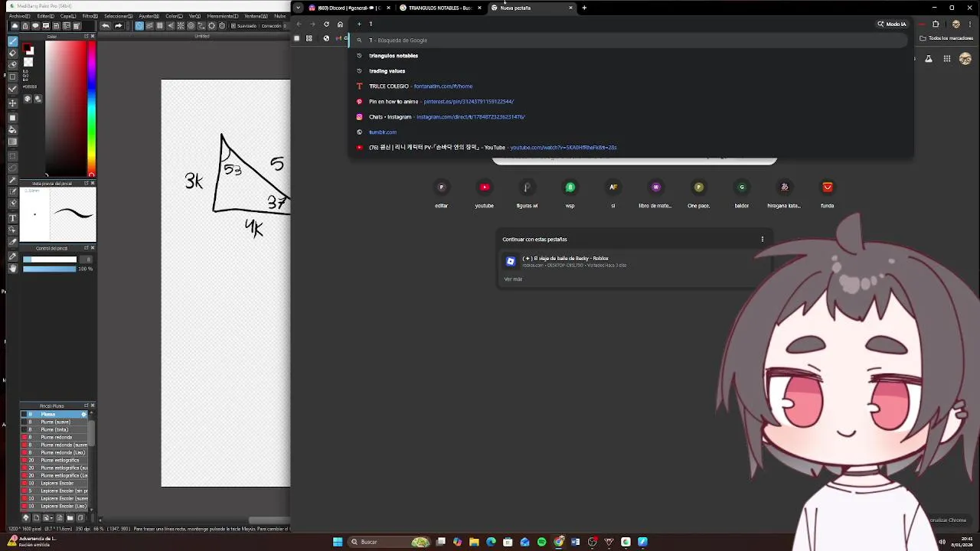Open the Chrome Labs flask icon
The image size is (980, 551).
pos(929,59)
